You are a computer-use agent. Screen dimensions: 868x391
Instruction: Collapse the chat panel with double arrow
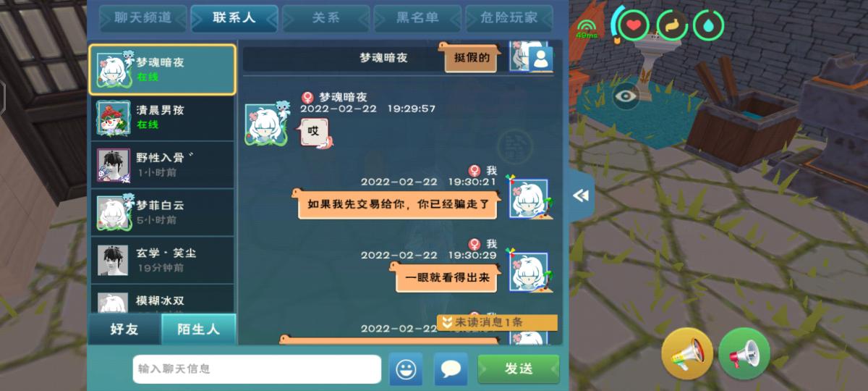(581, 195)
